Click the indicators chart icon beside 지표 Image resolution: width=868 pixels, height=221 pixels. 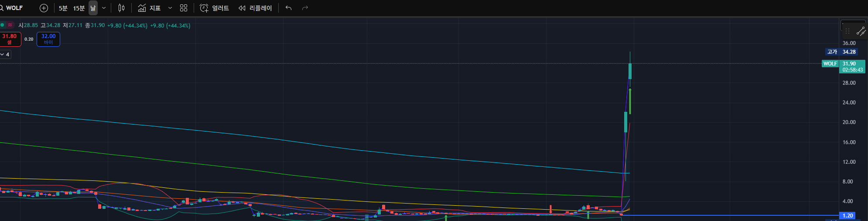pyautogui.click(x=142, y=8)
